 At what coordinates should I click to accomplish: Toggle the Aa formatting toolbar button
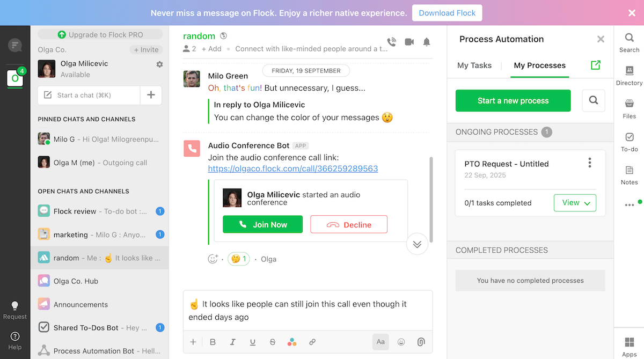[x=380, y=342]
